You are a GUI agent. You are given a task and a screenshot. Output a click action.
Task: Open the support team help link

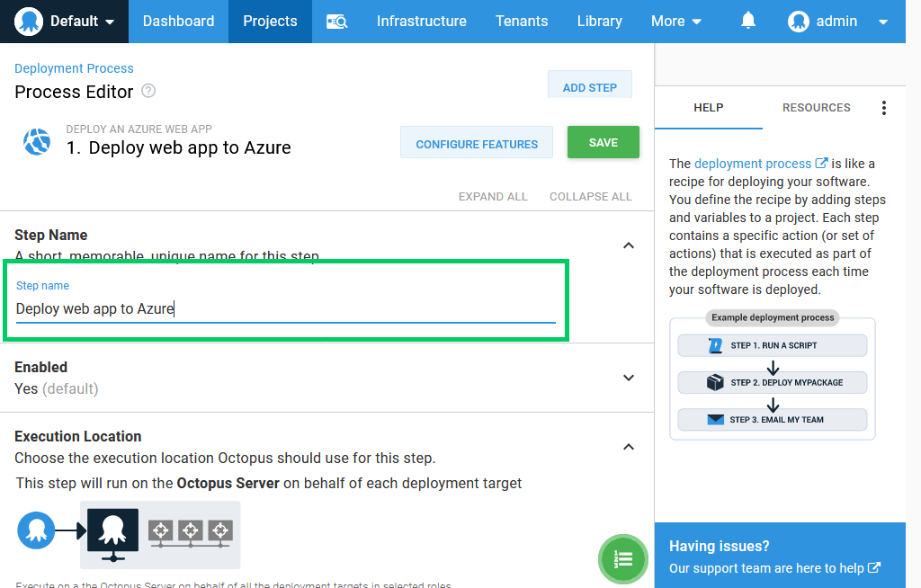774,568
